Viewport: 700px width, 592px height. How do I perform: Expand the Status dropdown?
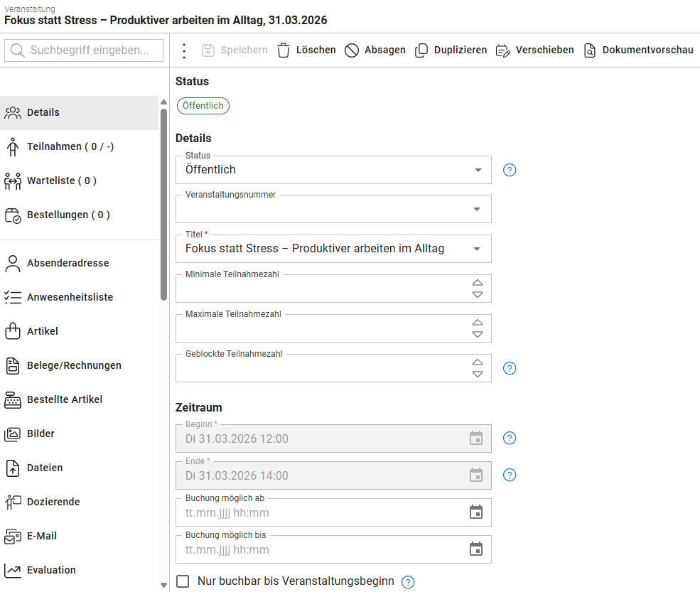click(x=477, y=170)
